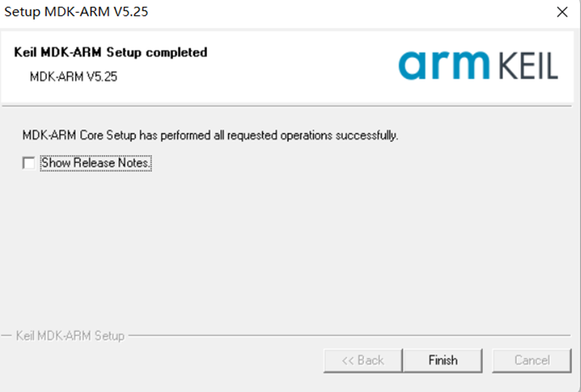Click the horizontal separator line above the buttons
Viewport: 581px width, 392px height.
tap(348, 335)
